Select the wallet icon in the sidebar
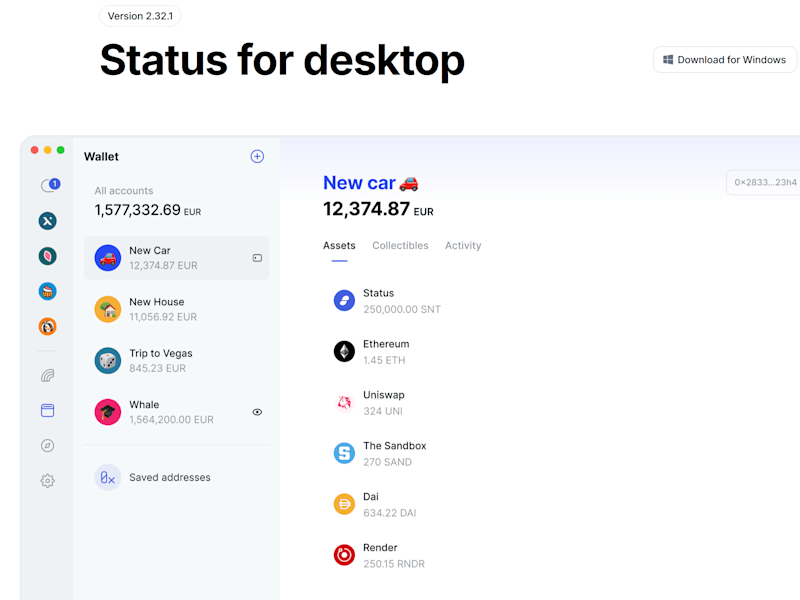The image size is (800, 600). (47, 411)
